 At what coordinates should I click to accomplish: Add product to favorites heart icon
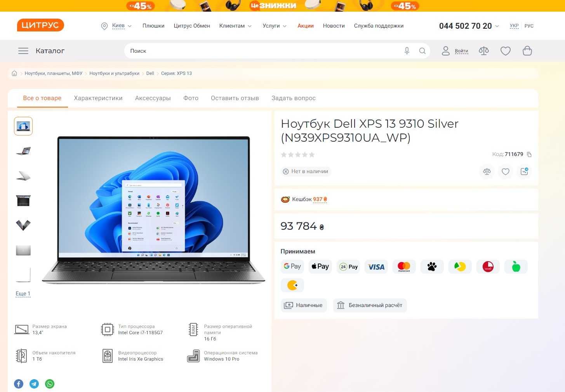tap(506, 172)
